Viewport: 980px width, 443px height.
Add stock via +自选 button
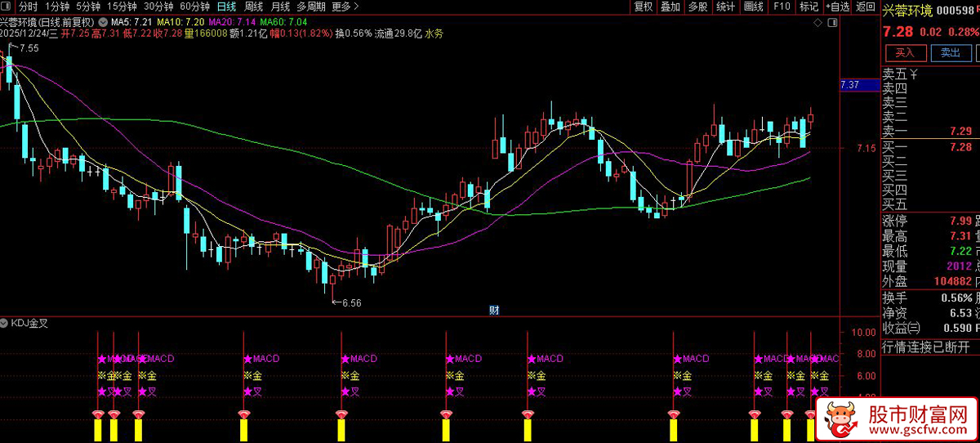[837, 7]
